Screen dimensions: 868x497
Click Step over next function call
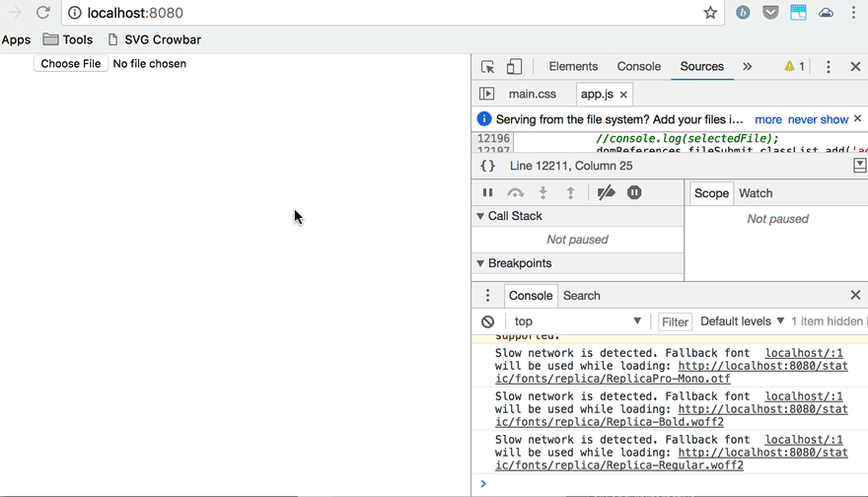pos(515,192)
